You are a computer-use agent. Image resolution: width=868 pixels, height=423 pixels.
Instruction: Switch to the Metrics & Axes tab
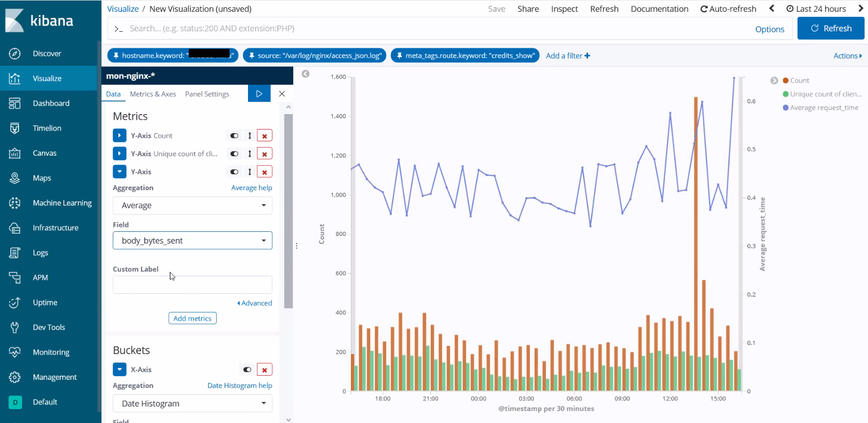(153, 94)
